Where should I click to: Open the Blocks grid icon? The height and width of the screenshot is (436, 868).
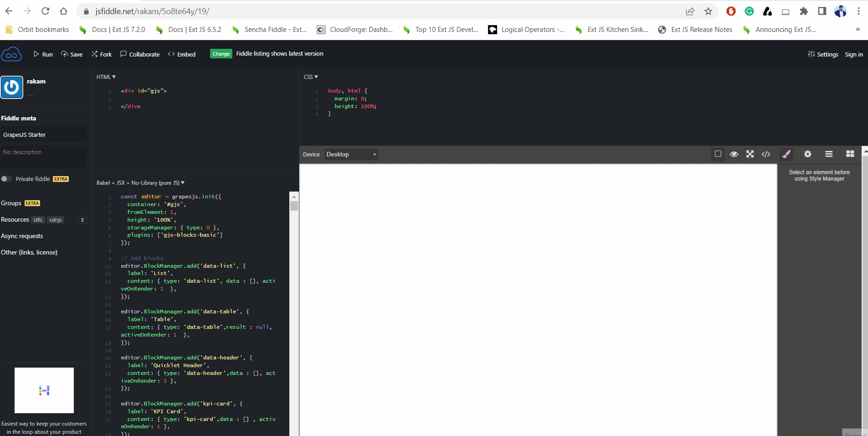850,154
